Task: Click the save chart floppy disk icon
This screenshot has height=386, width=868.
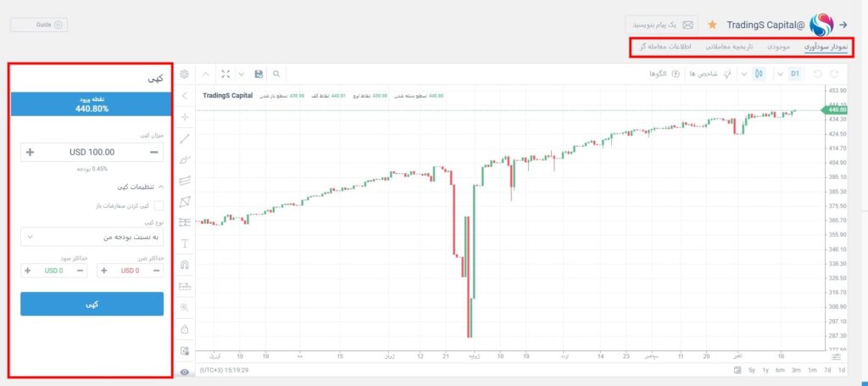Action: point(259,75)
